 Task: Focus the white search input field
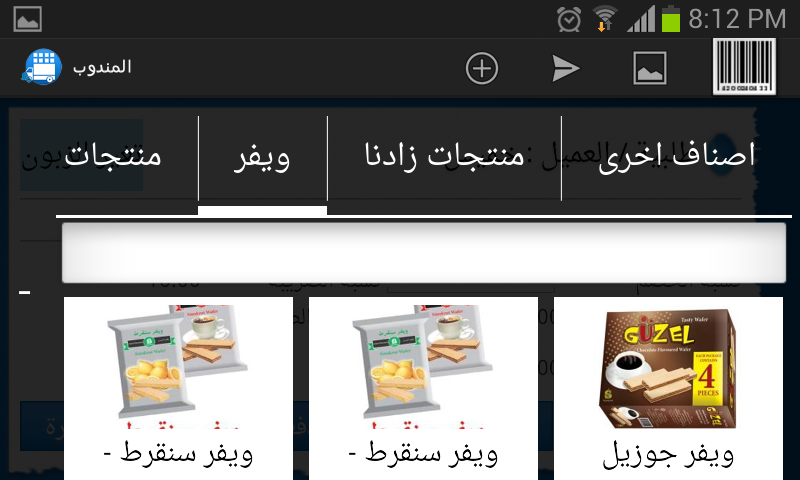pyautogui.click(x=423, y=252)
